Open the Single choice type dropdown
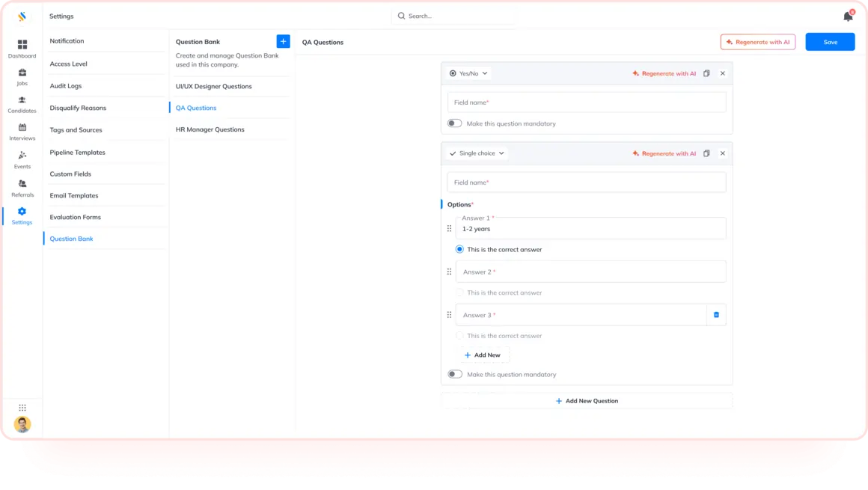Image resolution: width=868 pixels, height=490 pixels. coord(477,153)
